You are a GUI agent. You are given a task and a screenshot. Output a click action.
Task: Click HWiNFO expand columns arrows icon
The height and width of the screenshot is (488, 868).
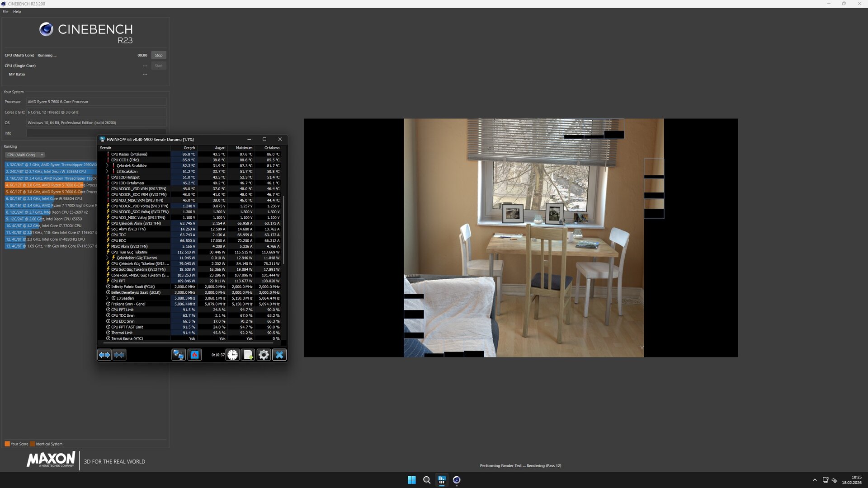click(104, 355)
